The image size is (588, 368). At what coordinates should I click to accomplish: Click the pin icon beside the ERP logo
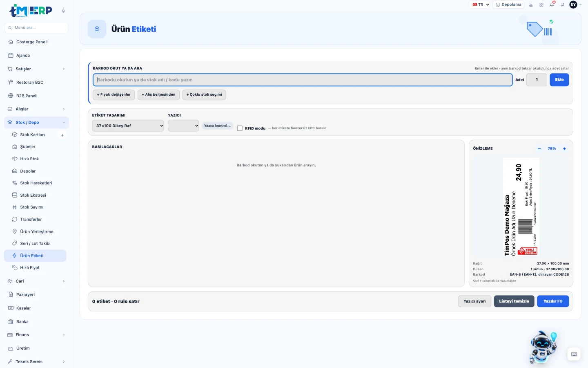63,11
